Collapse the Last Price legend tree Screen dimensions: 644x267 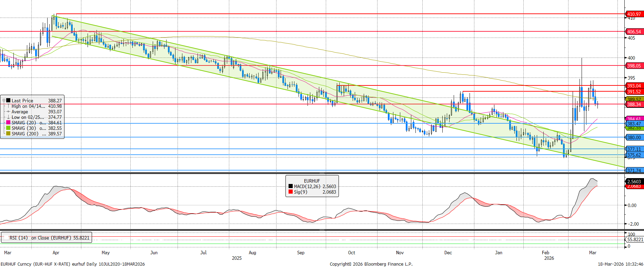(x=4, y=101)
